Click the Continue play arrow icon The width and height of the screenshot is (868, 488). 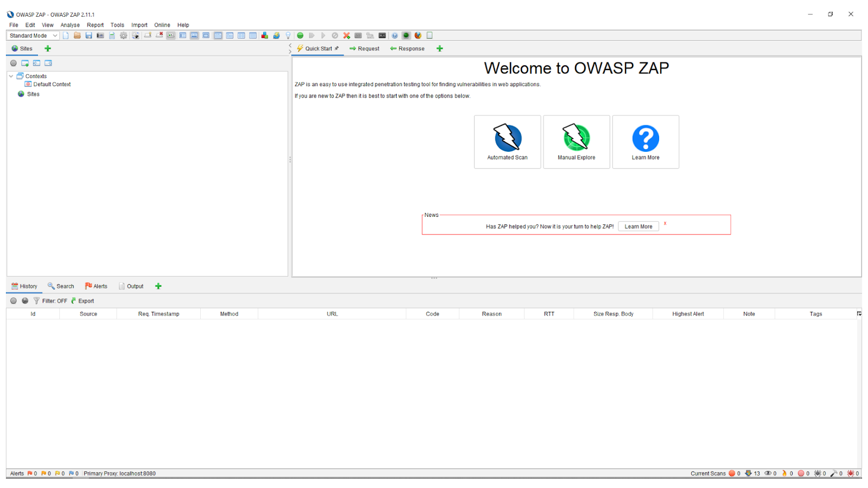click(323, 35)
